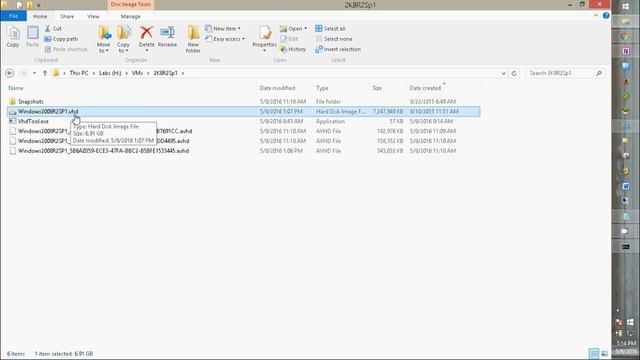The image size is (640, 360).
Task: Click the Search 2K8R2Sp1 box
Action: 565,73
